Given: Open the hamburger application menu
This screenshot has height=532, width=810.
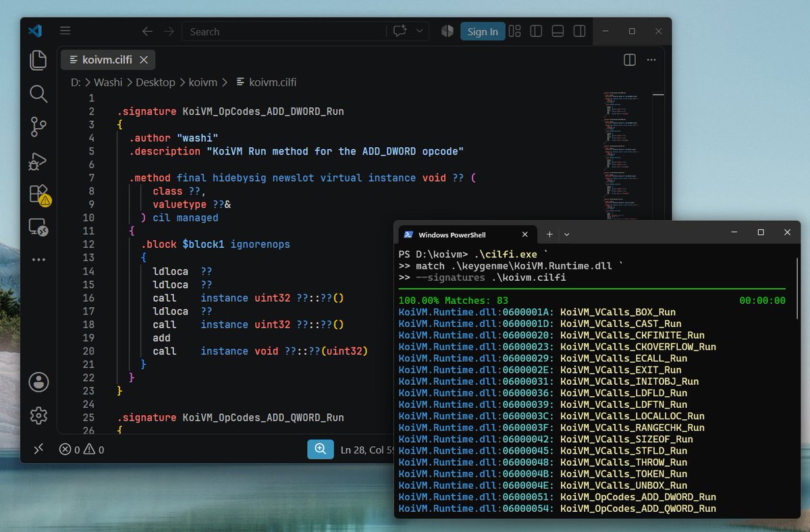Looking at the screenshot, I should (x=65, y=31).
